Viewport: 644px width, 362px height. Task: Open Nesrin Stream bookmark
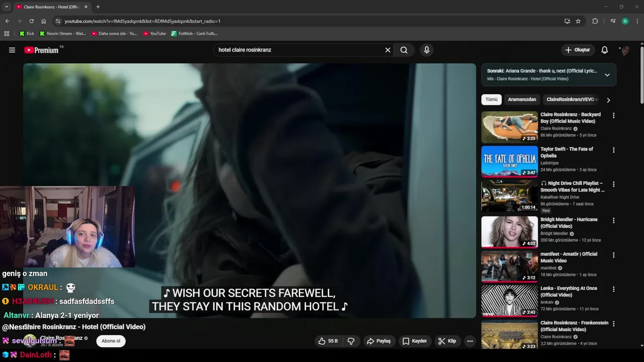(62, 34)
